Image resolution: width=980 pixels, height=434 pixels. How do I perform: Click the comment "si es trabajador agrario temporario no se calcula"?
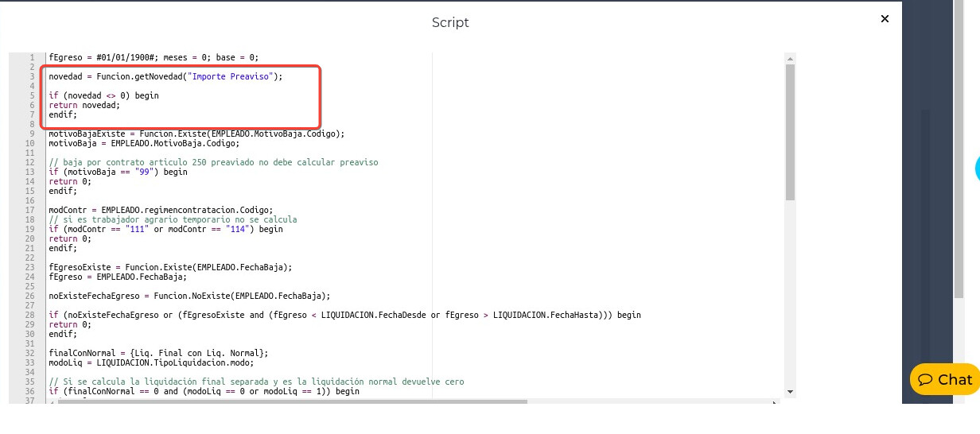(173, 219)
